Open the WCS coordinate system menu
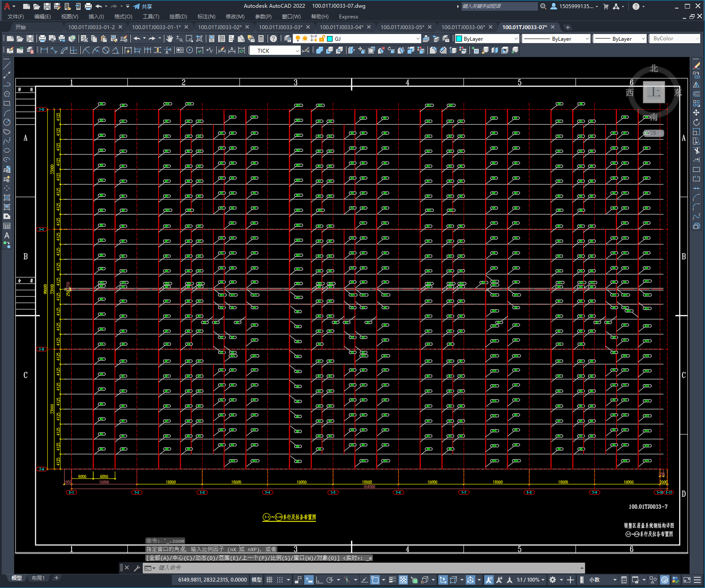Image resolution: width=705 pixels, height=588 pixels. (653, 133)
